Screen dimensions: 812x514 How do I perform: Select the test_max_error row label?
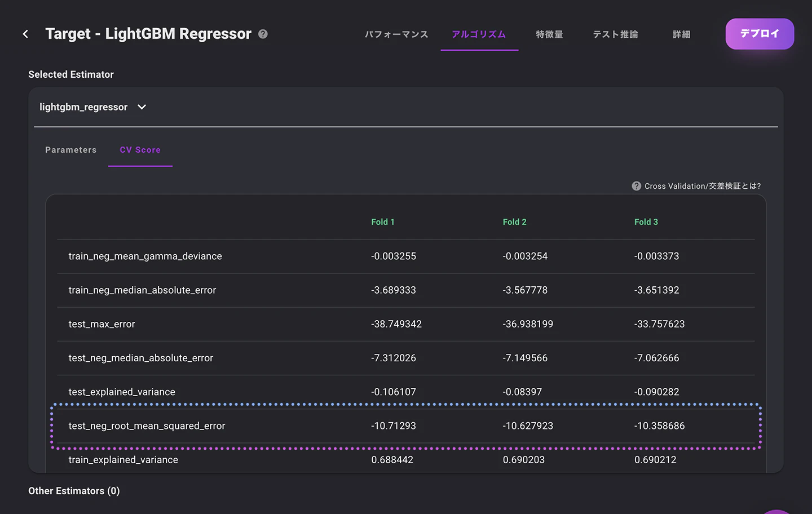(x=101, y=324)
